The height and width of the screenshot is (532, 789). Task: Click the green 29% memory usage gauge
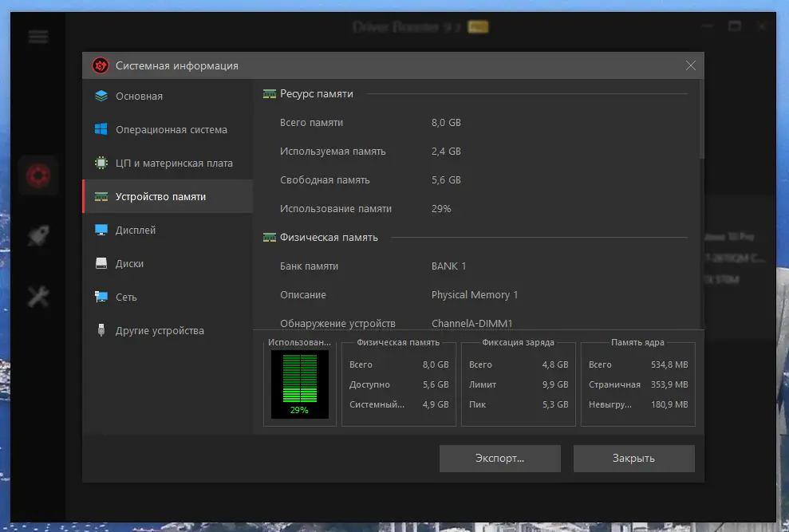tap(300, 384)
